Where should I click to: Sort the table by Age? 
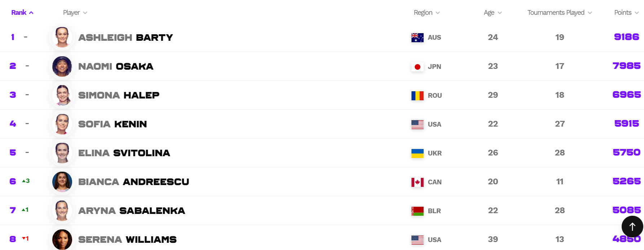(x=493, y=13)
